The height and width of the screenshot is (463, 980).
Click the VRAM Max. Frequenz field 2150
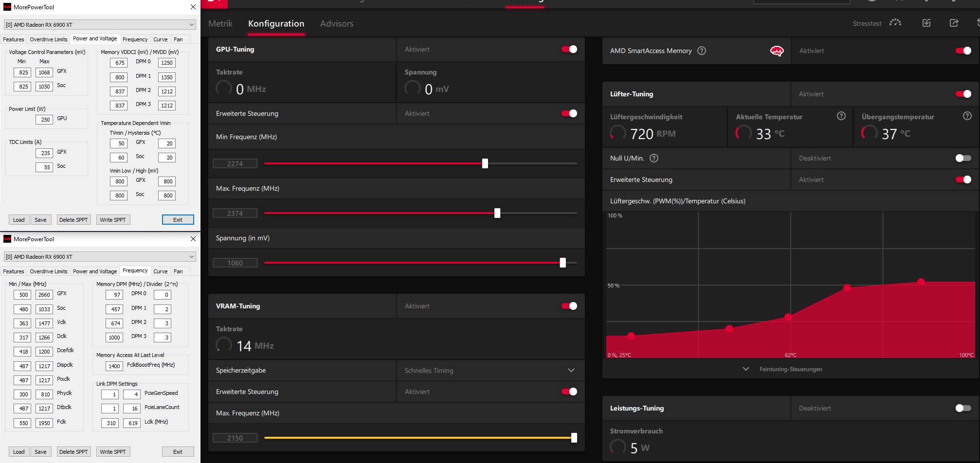pyautogui.click(x=235, y=438)
